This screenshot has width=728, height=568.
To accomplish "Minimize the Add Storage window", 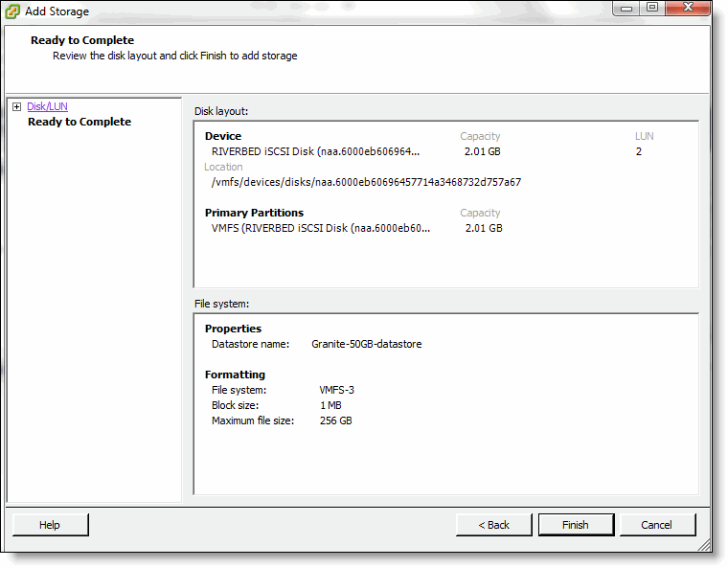I will pyautogui.click(x=626, y=8).
